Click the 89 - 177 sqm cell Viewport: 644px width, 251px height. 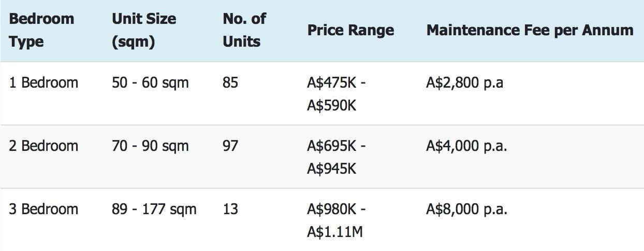(x=154, y=209)
